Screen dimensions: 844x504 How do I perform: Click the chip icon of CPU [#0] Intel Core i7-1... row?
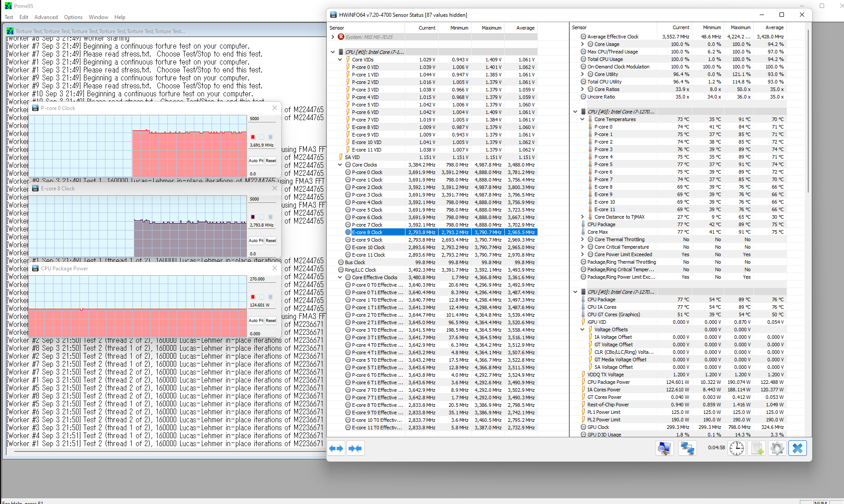coord(341,52)
